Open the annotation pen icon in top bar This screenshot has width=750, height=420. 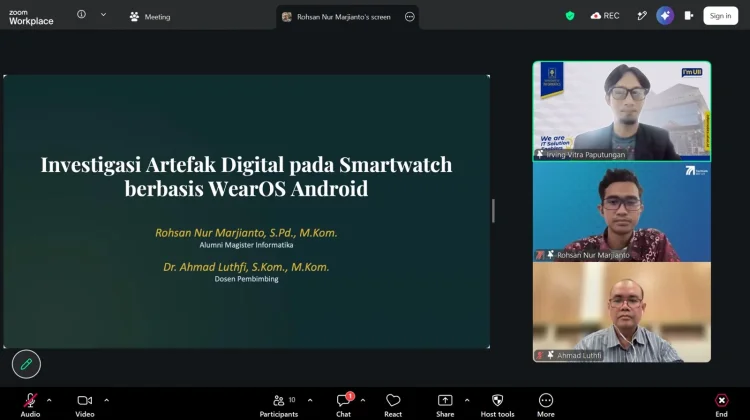pos(642,16)
